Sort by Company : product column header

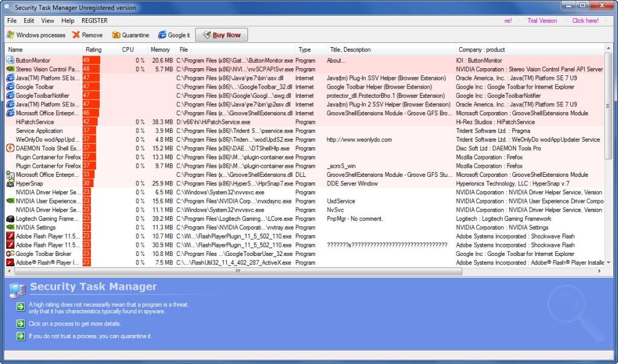[x=530, y=49]
